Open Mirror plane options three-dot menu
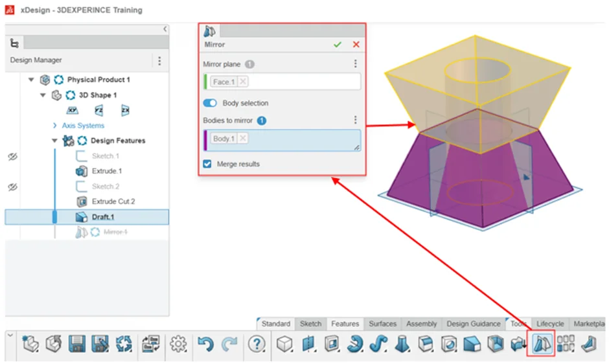This screenshot has width=609, height=364. 356,63
